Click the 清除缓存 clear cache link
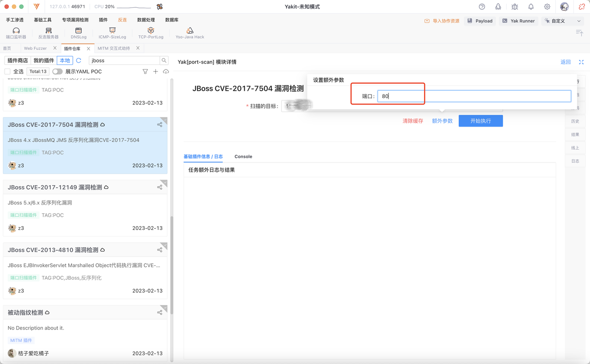Screen dimensions: 590x364 [x=413, y=121]
